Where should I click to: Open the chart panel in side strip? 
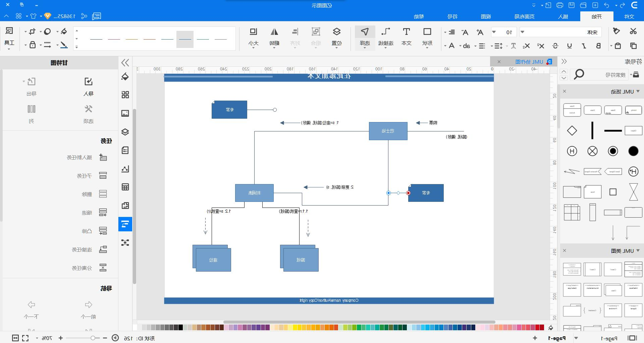(125, 169)
